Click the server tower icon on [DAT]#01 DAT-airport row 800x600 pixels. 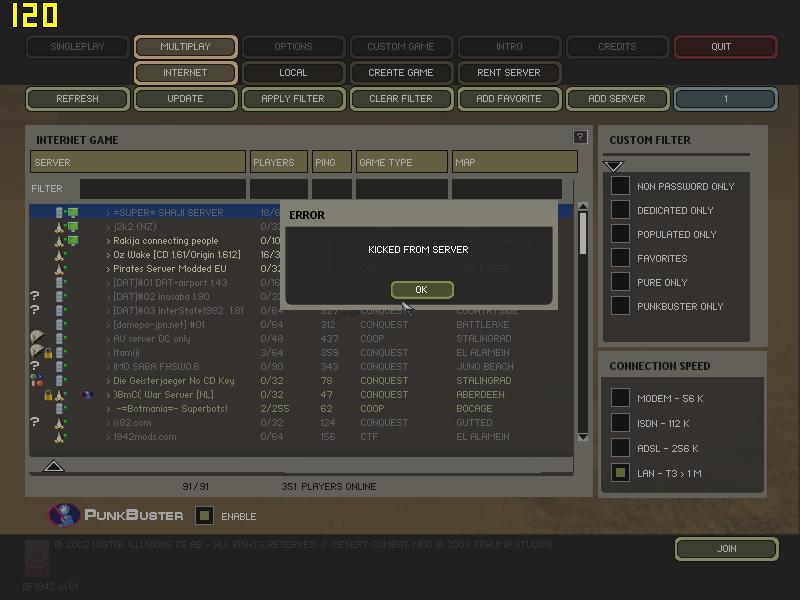pos(59,282)
